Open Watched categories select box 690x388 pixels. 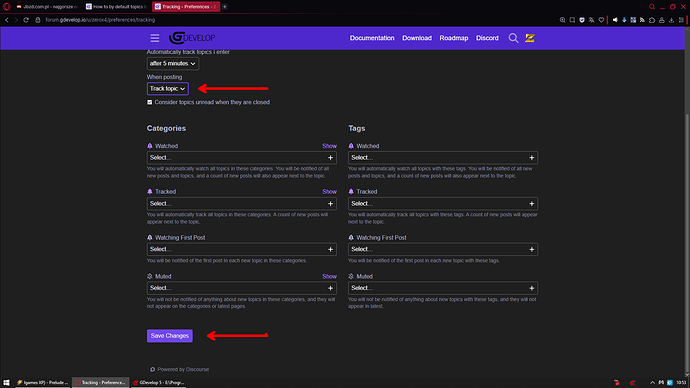pos(242,157)
